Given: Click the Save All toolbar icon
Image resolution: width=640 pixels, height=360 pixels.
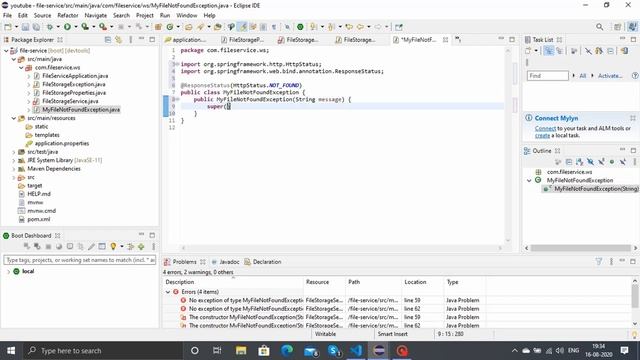Looking at the screenshot, I should pos(36,27).
